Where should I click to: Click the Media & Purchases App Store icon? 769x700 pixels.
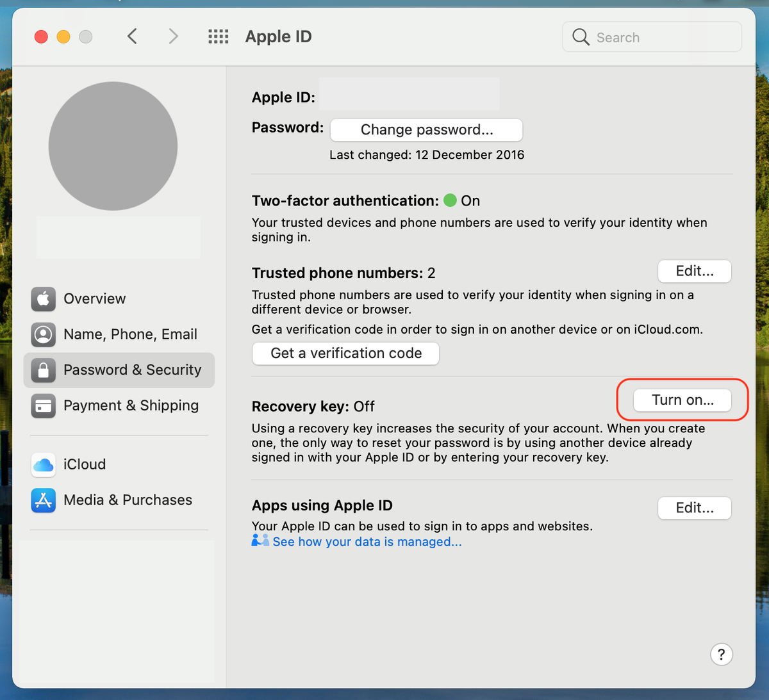click(x=42, y=500)
